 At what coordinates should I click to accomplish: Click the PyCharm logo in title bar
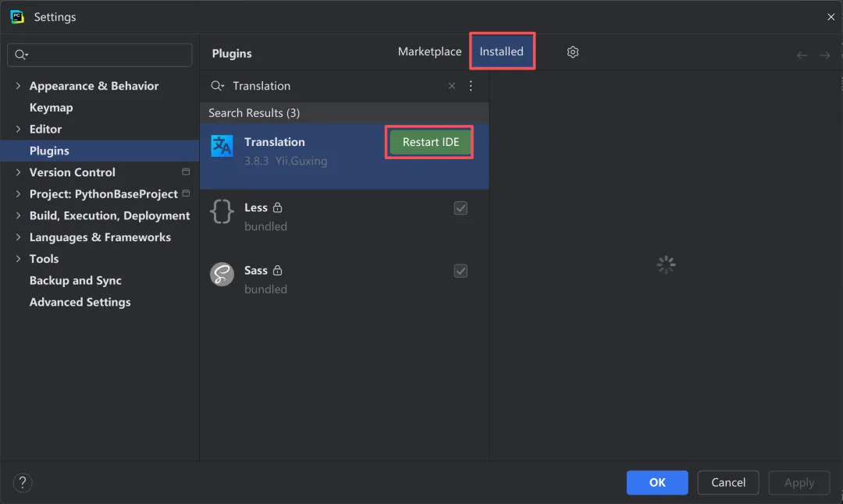[17, 16]
